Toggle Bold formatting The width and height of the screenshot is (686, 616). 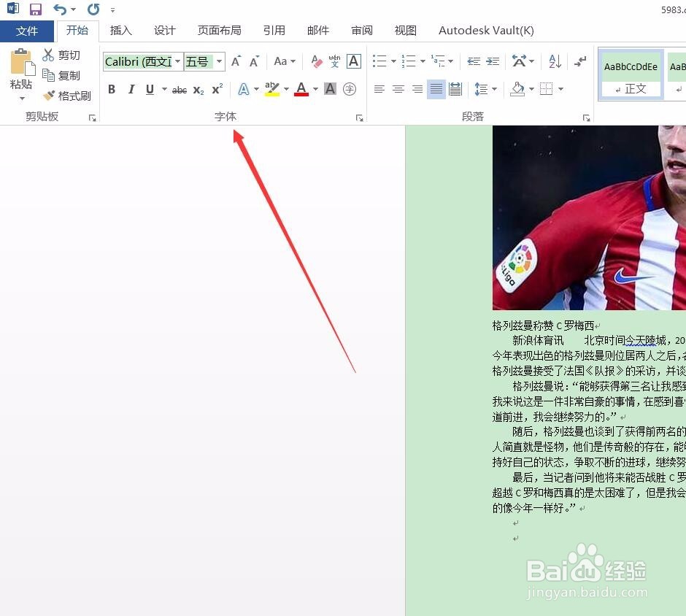112,89
